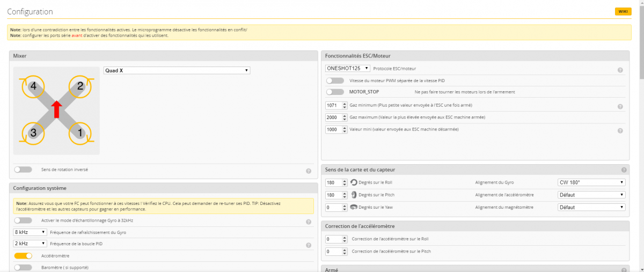Toggle the PWM motor speed separate from PID switch
Image resolution: width=644 pixels, height=272 pixels.
[335, 80]
